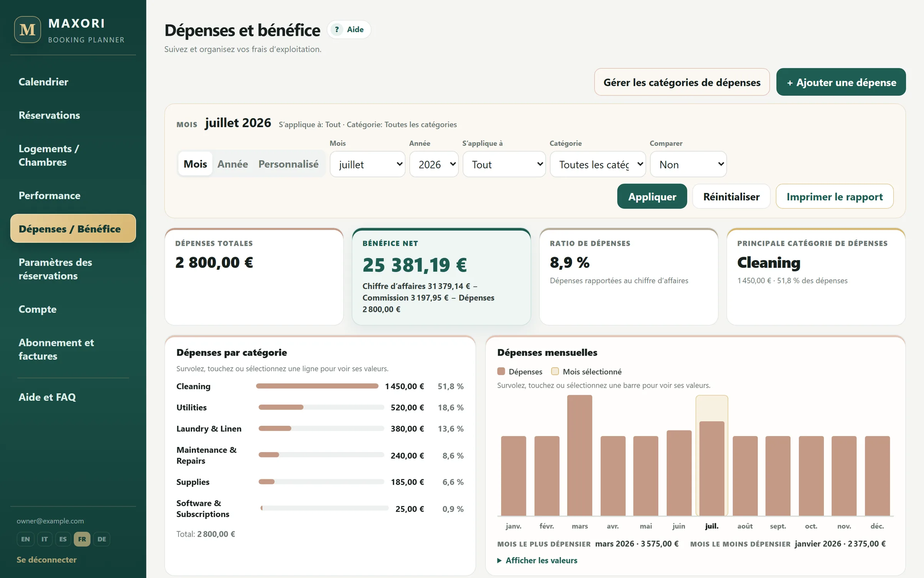Click Gérer les catégories de dépenses
Screen dimensions: 924x578
(682, 82)
